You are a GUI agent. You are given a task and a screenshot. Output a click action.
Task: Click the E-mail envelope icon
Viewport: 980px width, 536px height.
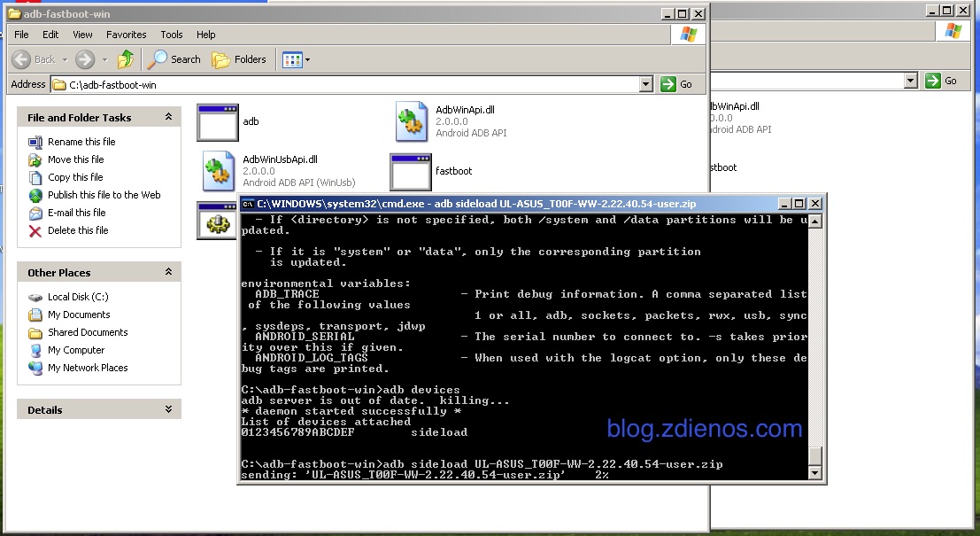(x=35, y=213)
